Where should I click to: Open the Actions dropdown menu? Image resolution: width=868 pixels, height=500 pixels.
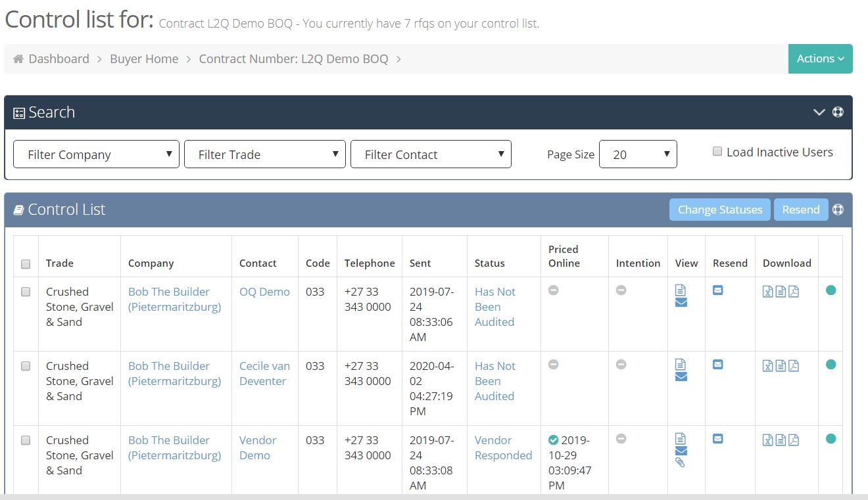[820, 58]
